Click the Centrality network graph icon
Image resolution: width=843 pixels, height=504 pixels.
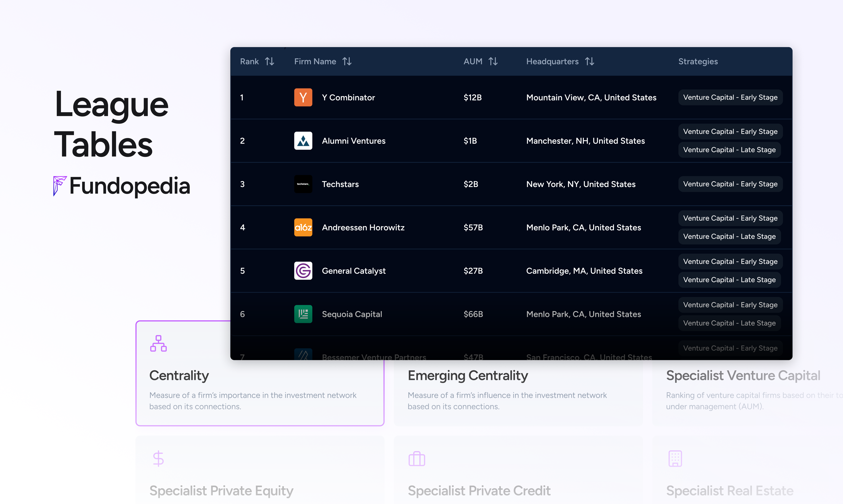point(158,344)
